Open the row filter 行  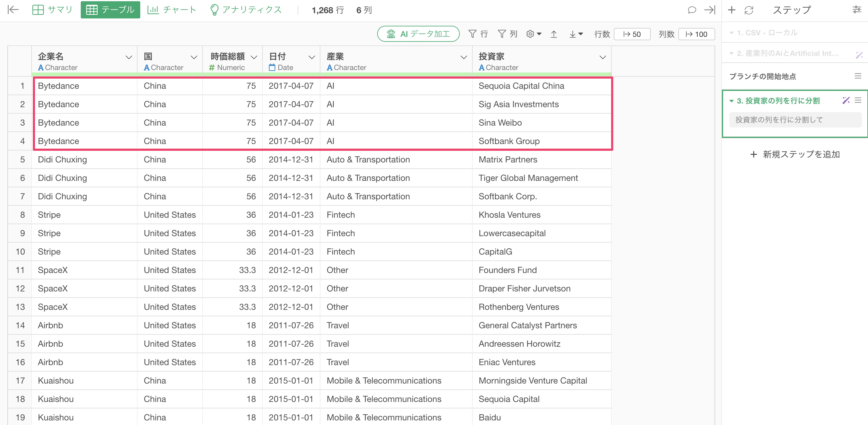pos(478,34)
